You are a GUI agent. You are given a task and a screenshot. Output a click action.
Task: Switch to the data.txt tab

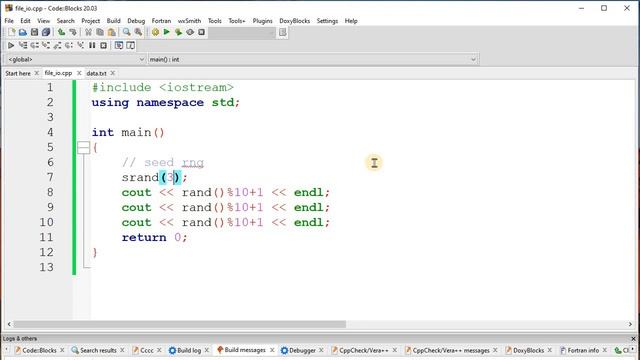pyautogui.click(x=96, y=73)
